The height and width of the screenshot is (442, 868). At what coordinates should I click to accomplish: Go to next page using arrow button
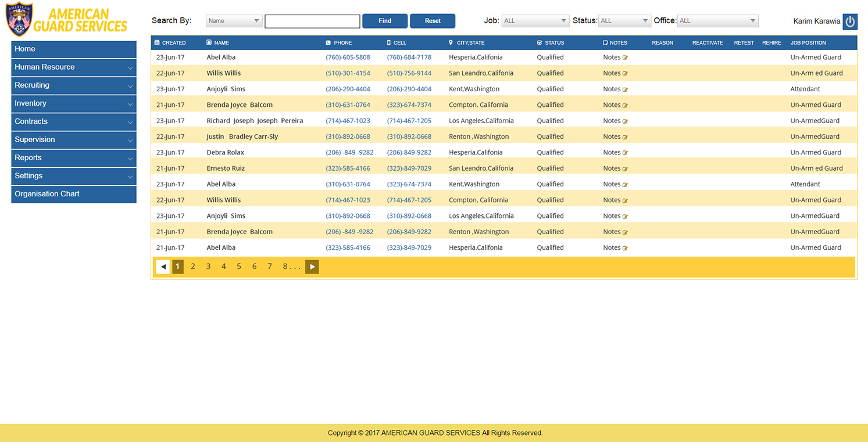pos(312,267)
